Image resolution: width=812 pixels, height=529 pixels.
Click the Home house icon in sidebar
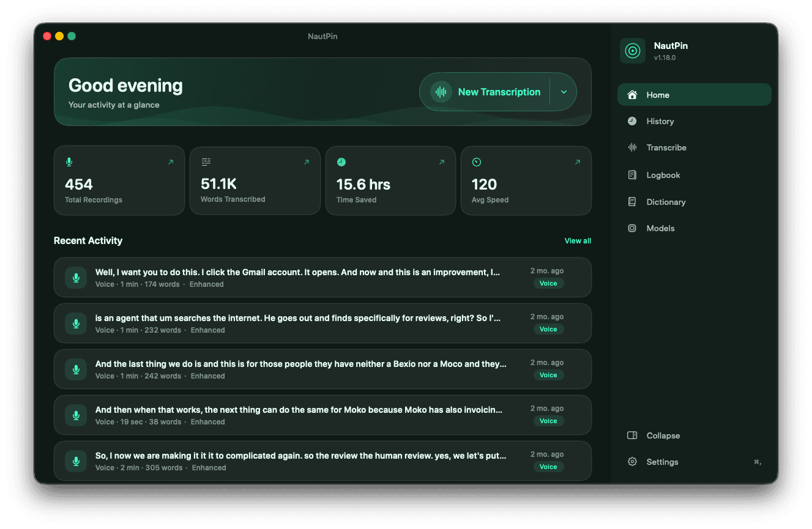point(633,95)
